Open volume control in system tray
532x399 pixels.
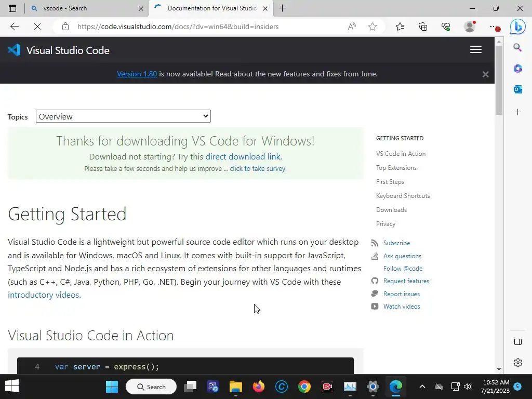pyautogui.click(x=468, y=387)
